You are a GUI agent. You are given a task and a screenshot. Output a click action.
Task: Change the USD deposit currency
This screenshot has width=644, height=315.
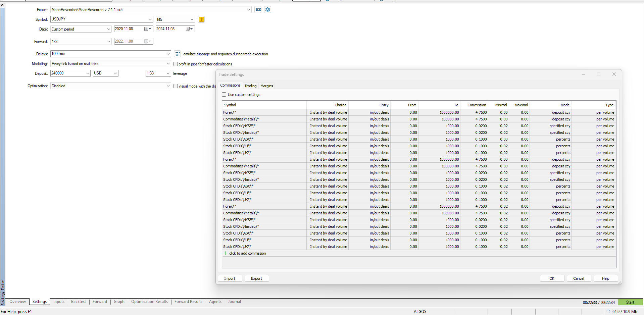click(x=115, y=73)
